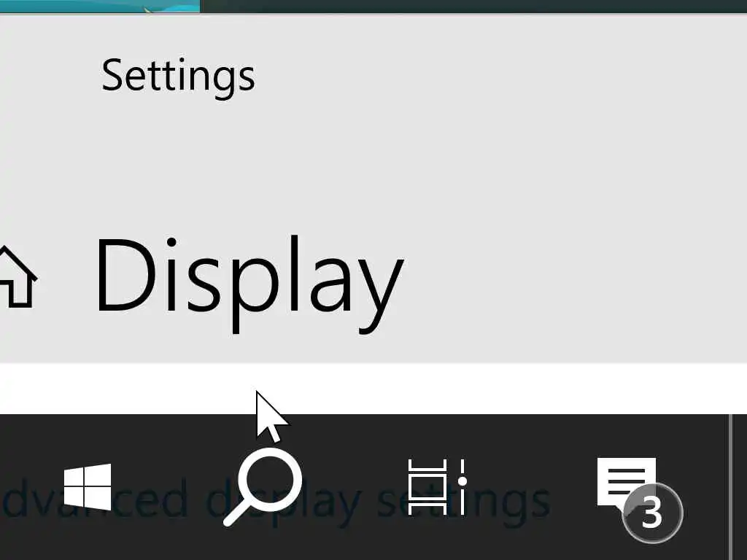Image resolution: width=747 pixels, height=560 pixels.
Task: Open the Action Center notifications icon
Action: [627, 483]
